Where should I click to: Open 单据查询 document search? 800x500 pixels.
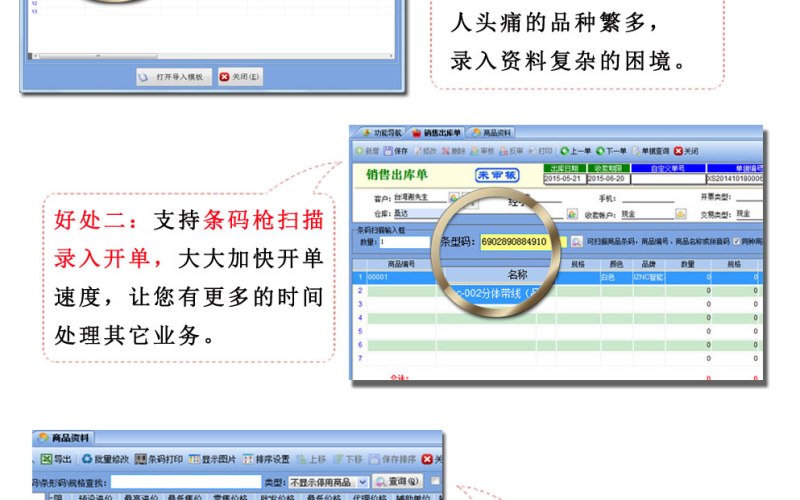coord(651,151)
